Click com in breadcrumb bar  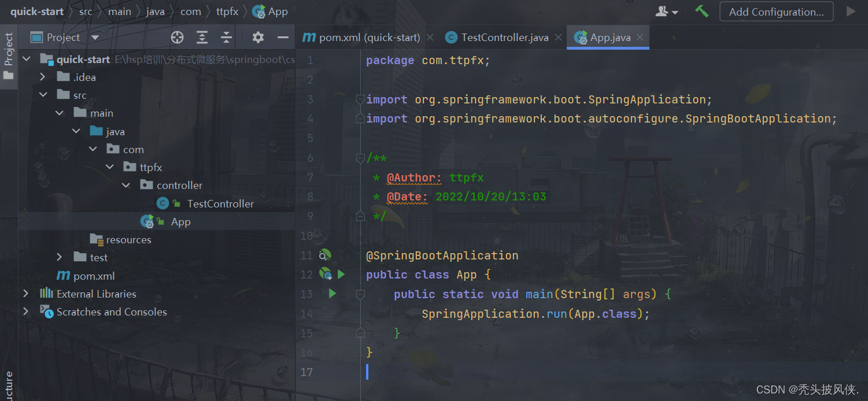[190, 12]
